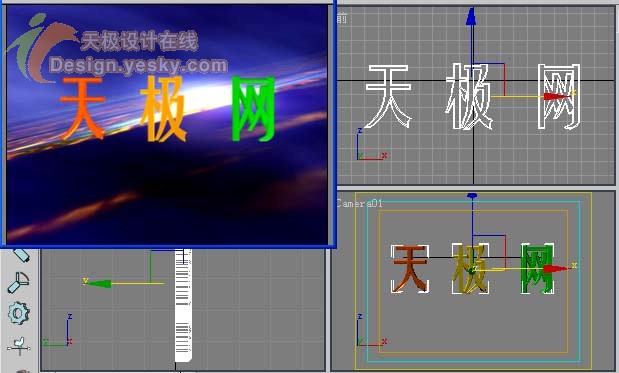
Task: Click the red X-axis arrow in Camera01 viewport
Action: (557, 269)
